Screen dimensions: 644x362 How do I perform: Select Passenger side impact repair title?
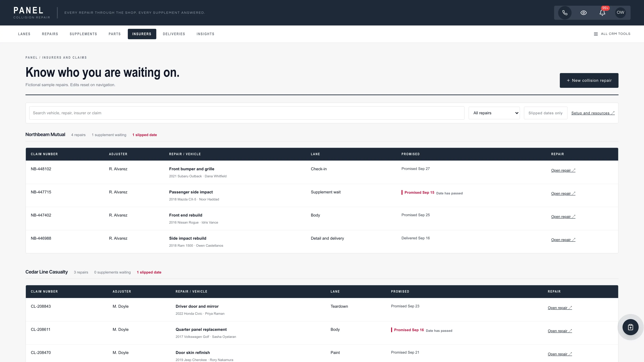pos(191,192)
